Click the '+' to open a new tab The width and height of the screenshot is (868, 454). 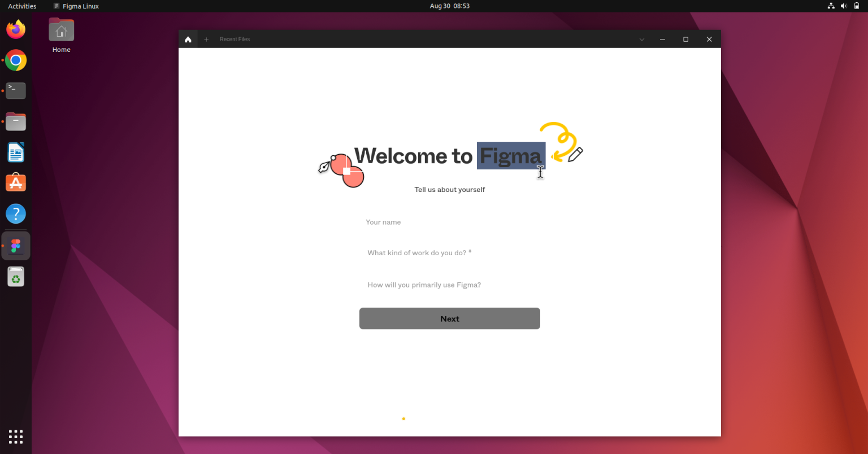[206, 39]
